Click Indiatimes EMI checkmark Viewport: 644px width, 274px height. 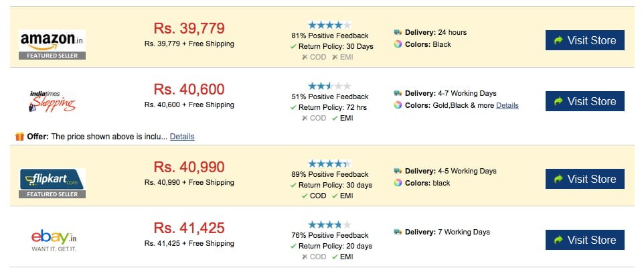[335, 119]
